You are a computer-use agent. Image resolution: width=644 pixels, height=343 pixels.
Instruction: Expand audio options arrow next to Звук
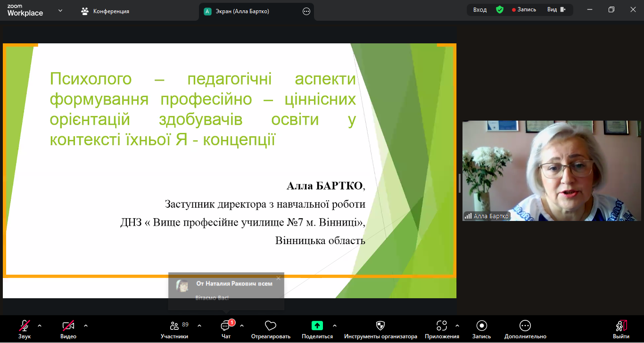pyautogui.click(x=40, y=326)
